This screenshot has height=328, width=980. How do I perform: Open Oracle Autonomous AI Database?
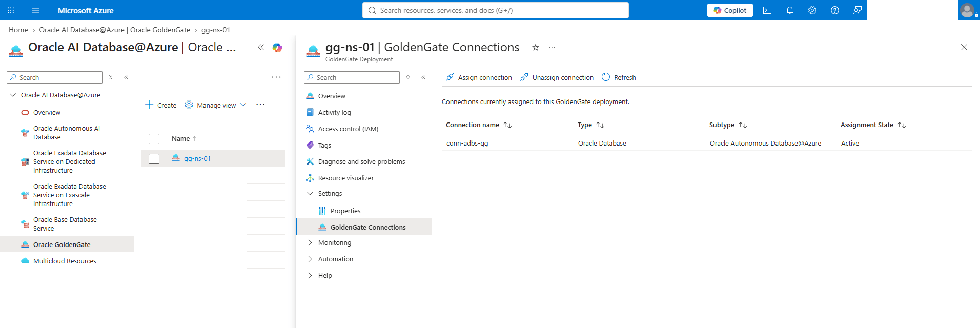point(67,133)
